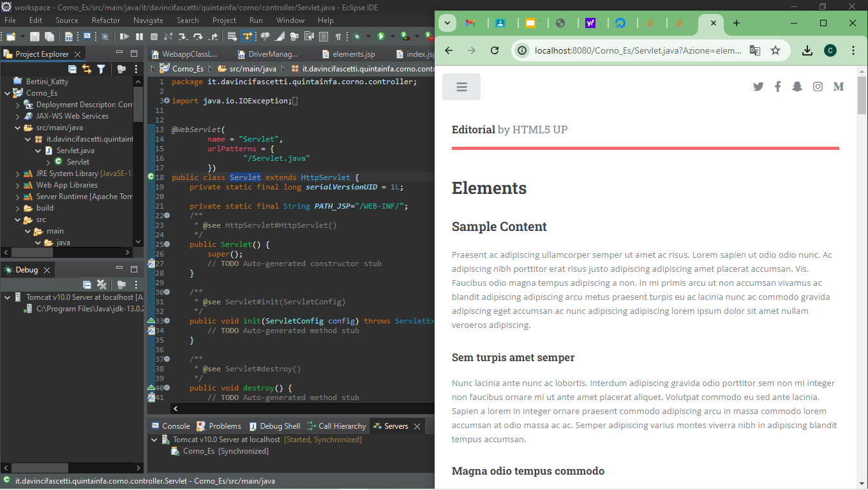Open the Refactor menu
This screenshot has height=490, width=868.
tap(105, 20)
